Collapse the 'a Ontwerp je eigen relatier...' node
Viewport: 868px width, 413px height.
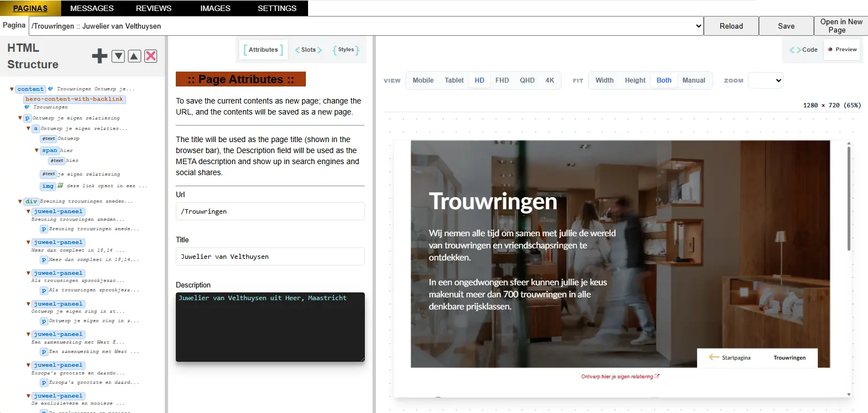[28, 128]
